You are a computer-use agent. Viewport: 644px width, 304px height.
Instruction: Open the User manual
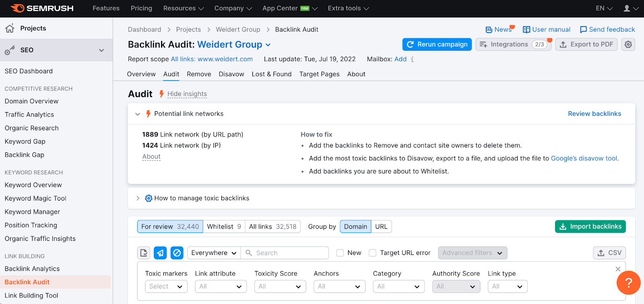[546, 29]
